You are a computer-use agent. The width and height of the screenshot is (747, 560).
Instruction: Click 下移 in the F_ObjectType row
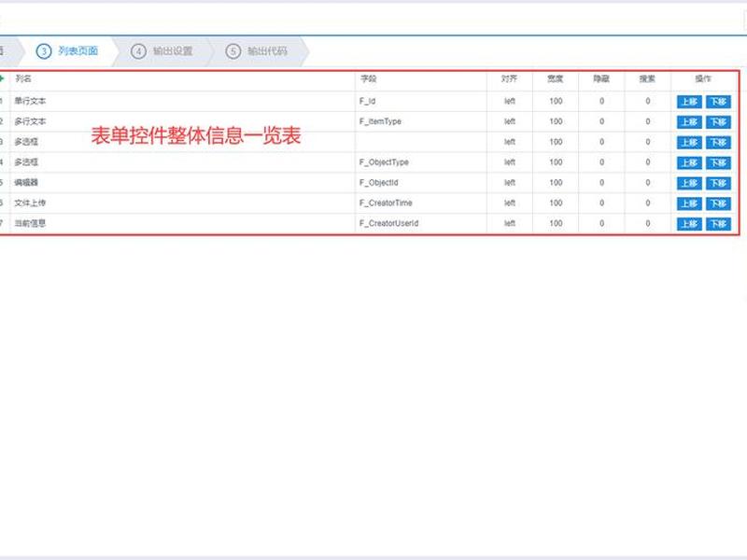click(x=718, y=162)
